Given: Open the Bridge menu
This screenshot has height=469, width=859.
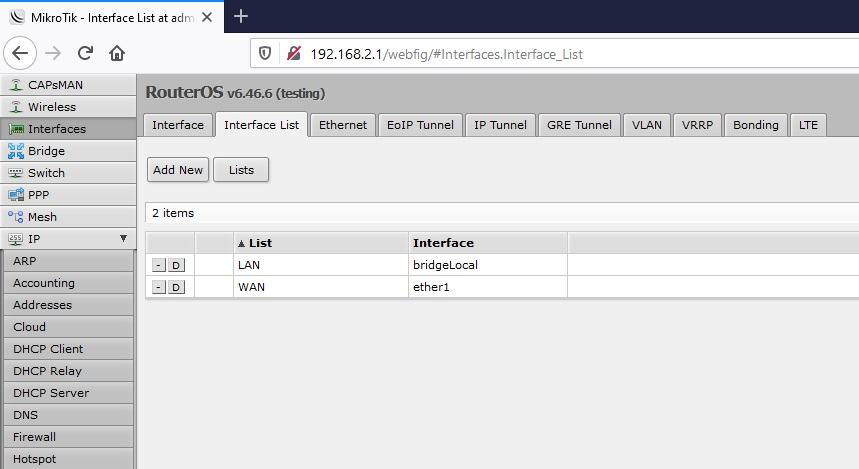Looking at the screenshot, I should [68, 151].
